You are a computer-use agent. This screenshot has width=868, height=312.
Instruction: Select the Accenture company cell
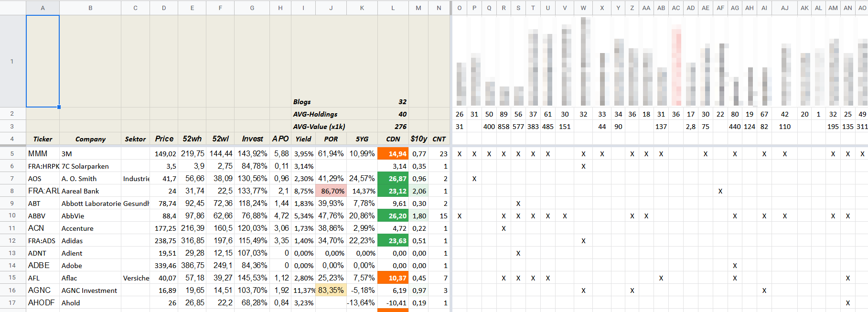pos(90,228)
